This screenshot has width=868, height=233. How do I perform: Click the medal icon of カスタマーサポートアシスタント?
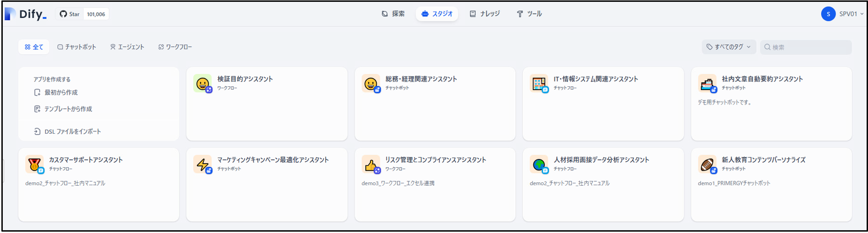click(34, 165)
